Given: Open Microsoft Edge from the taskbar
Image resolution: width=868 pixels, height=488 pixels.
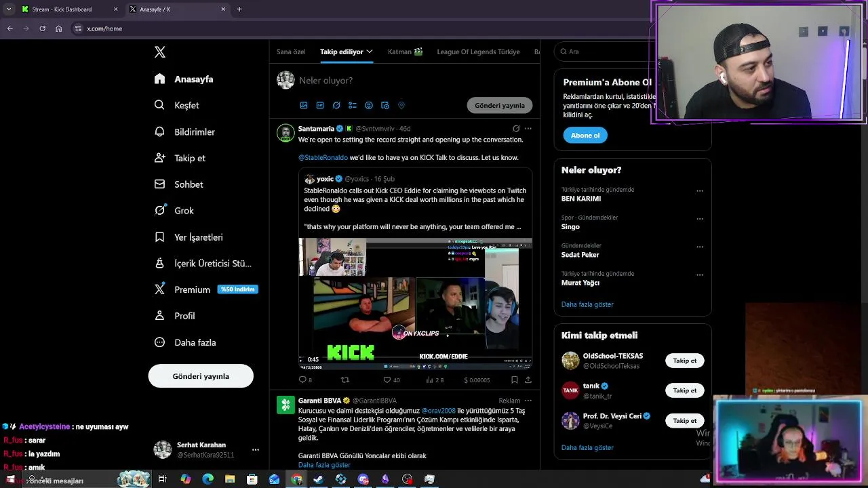Looking at the screenshot, I should click(208, 479).
